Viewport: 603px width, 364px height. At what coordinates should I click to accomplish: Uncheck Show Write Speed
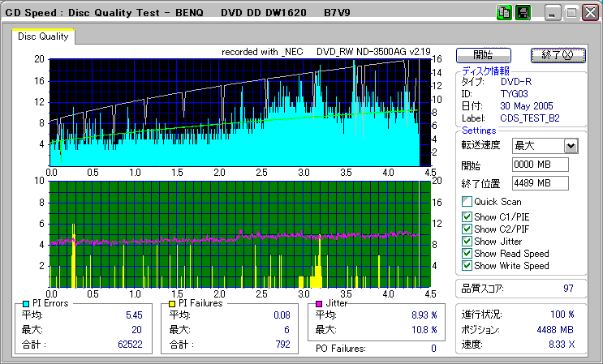tap(467, 266)
